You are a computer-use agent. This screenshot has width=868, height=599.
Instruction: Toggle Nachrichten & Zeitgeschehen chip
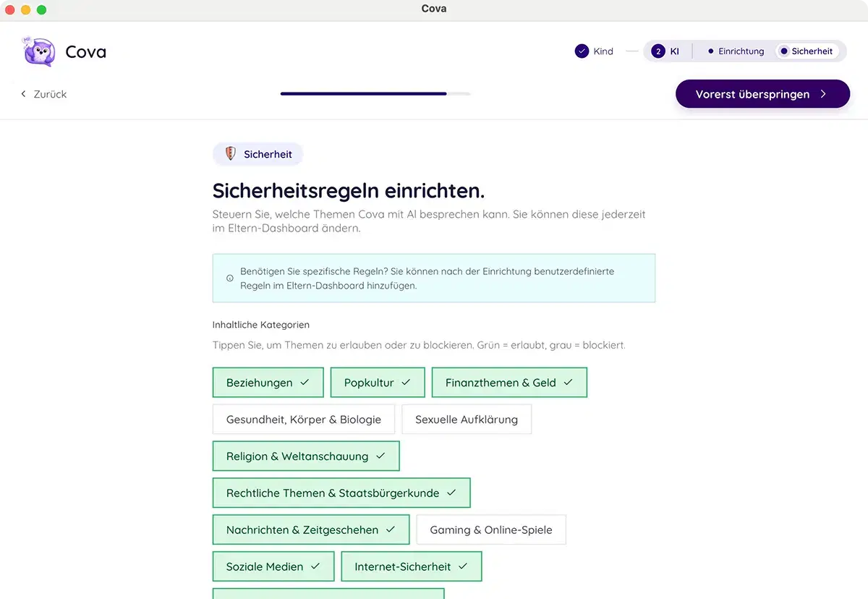point(311,530)
